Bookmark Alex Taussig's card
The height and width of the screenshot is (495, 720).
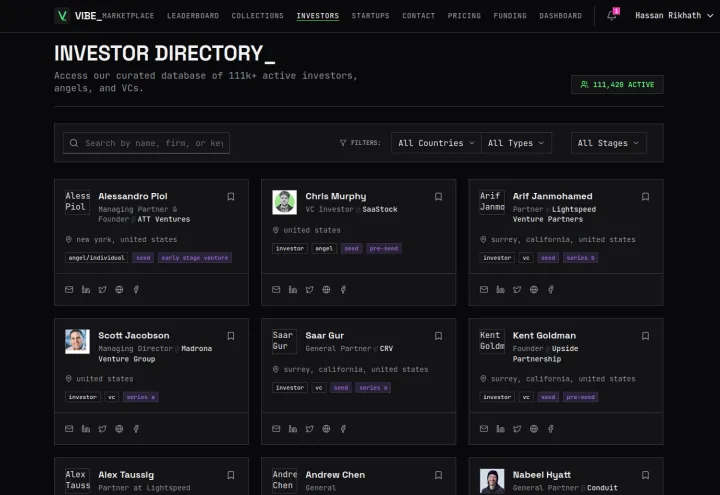coord(231,475)
